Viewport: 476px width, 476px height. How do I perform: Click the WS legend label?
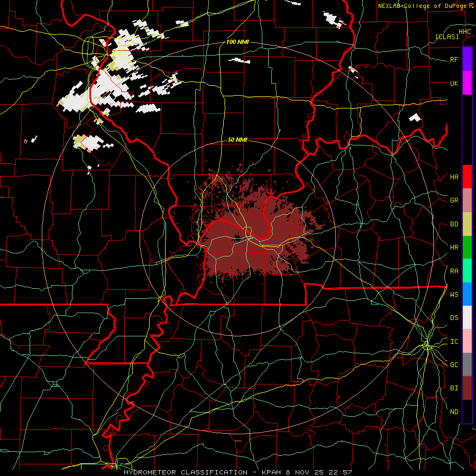click(454, 295)
